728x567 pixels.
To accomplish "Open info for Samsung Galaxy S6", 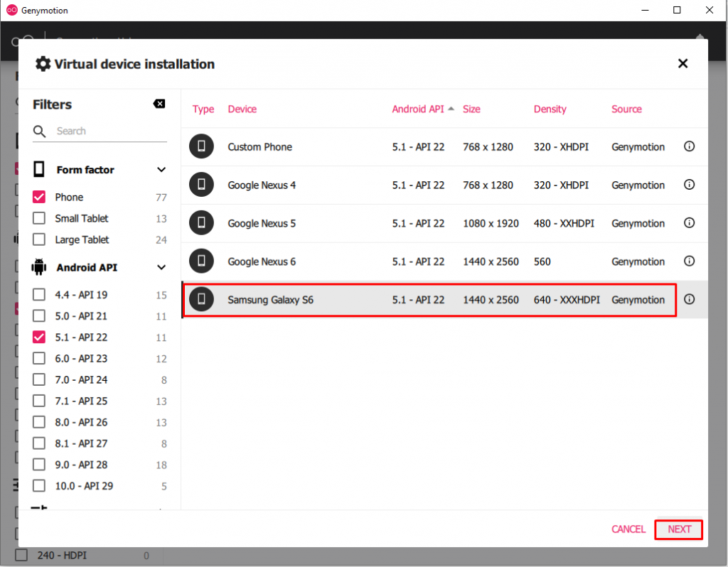I will point(689,299).
